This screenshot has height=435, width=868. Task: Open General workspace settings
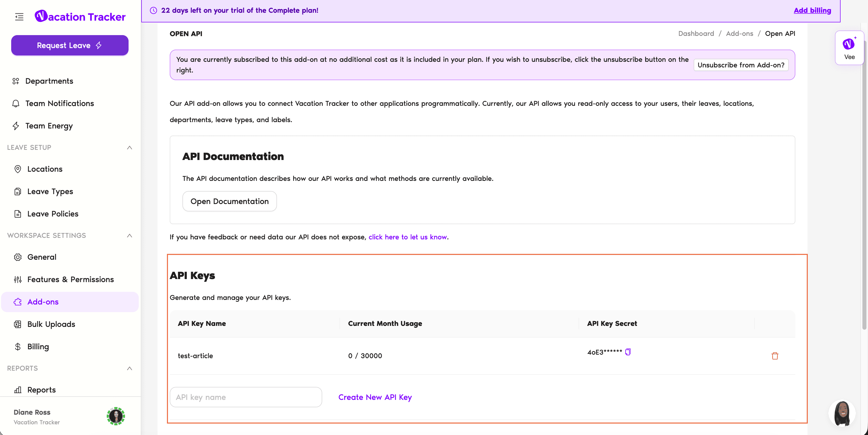[x=42, y=257]
